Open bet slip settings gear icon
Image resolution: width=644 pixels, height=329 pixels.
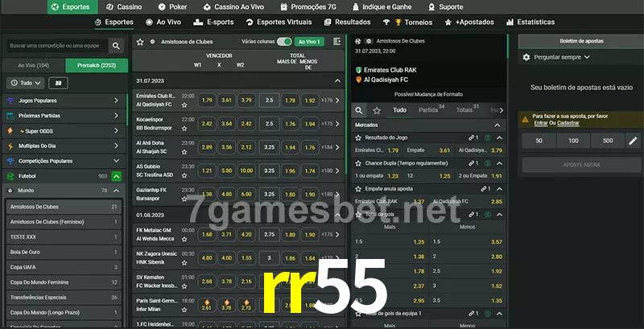(526, 57)
